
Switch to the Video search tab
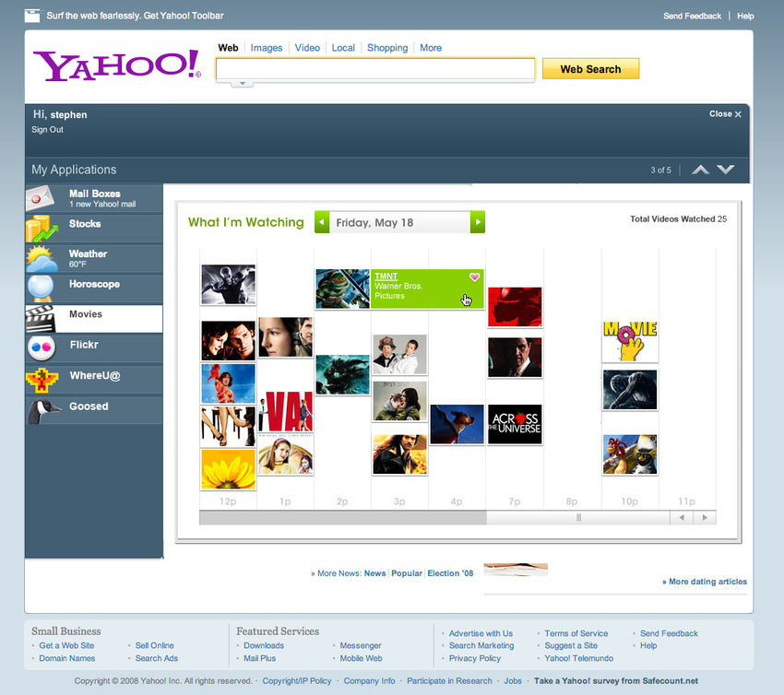click(x=307, y=48)
